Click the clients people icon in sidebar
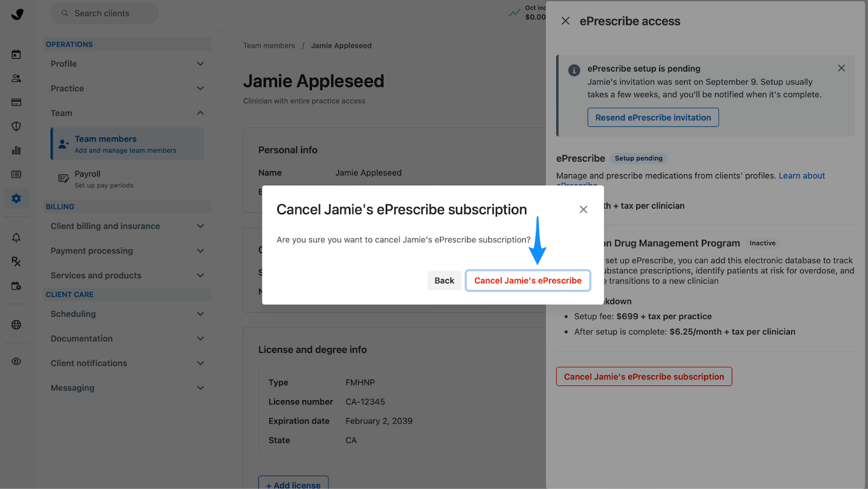This screenshot has height=489, width=868. [x=16, y=79]
